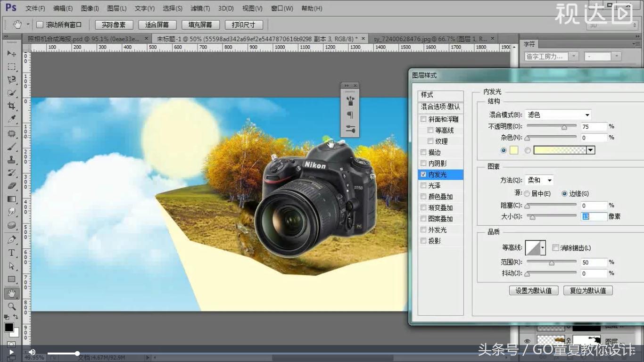Click the 大小 value field showing 13
Screen dimensions: 644x362
click(593, 216)
